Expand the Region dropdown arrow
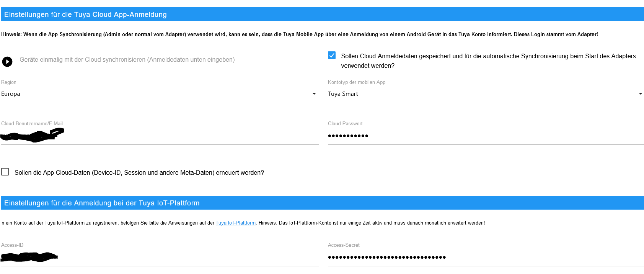 pos(314,94)
